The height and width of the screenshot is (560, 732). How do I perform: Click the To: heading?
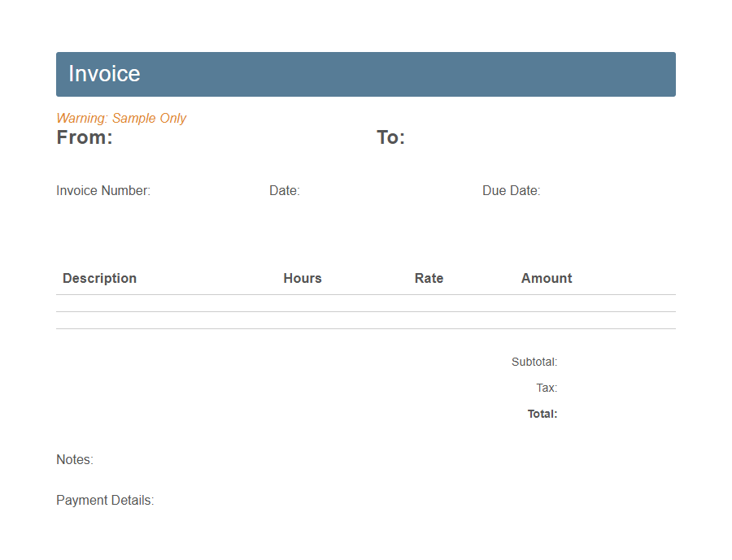click(x=390, y=137)
